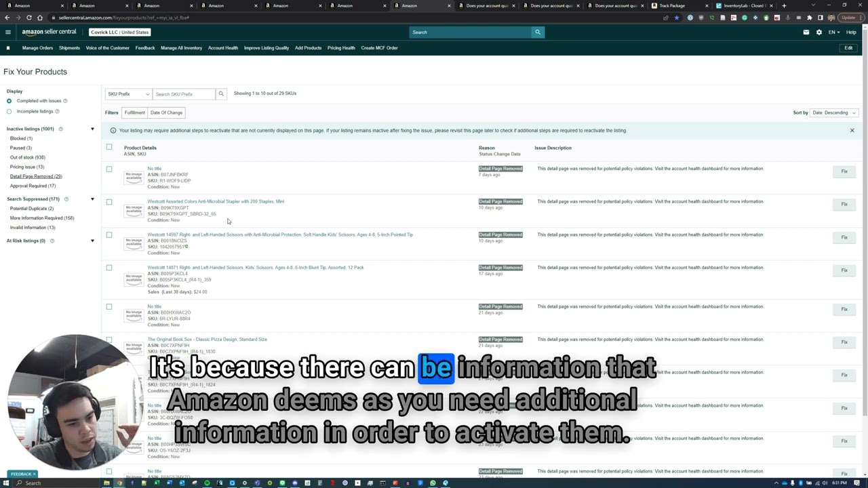This screenshot has height=488, width=868.
Task: Expand the At Risk listings section
Action: 92,241
